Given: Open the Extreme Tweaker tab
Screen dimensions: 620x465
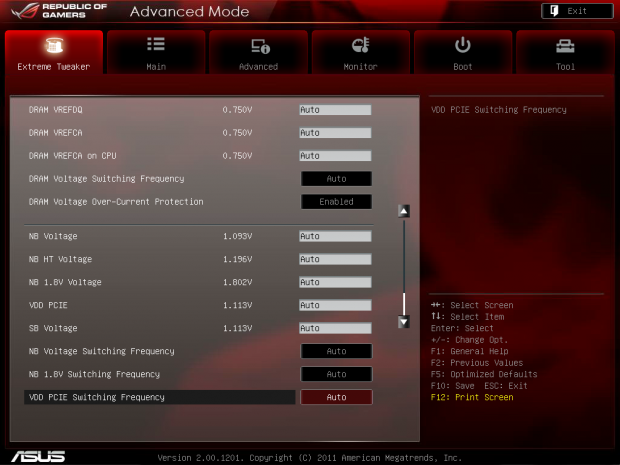Looking at the screenshot, I should click(54, 52).
